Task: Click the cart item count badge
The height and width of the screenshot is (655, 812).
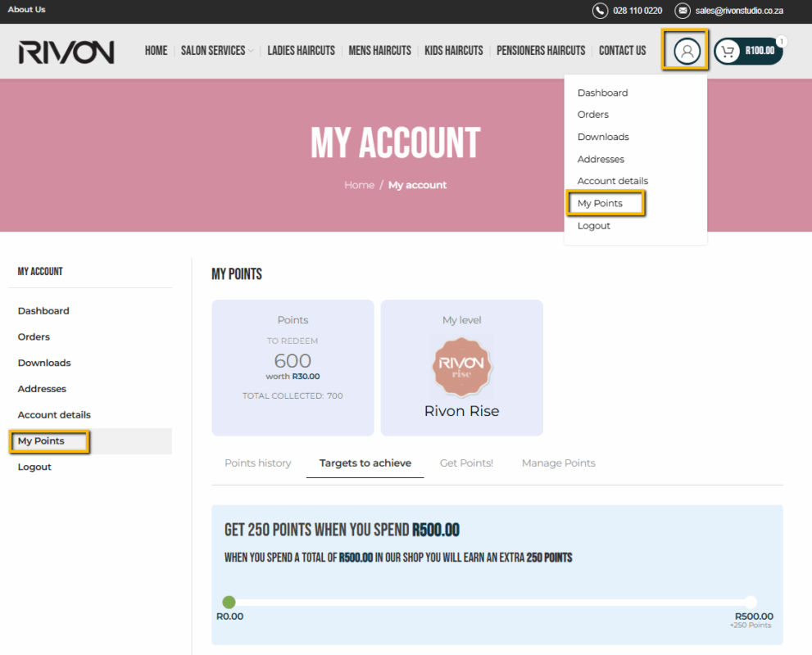Action: click(782, 42)
